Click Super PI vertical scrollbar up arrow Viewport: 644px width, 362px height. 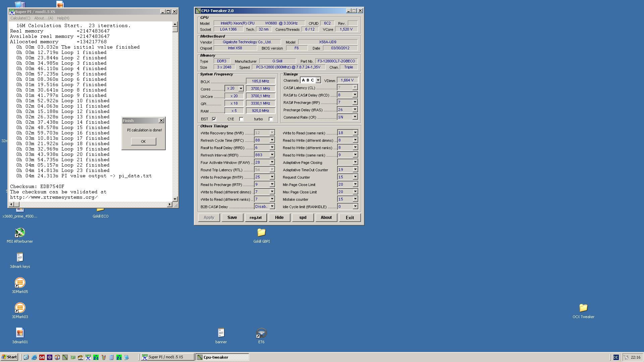click(175, 24)
